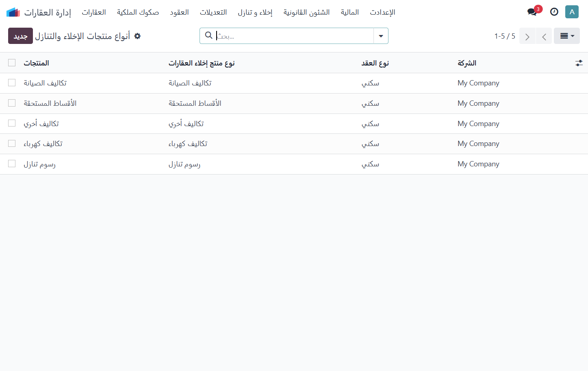Click the gear icon beside the page title

pos(137,36)
